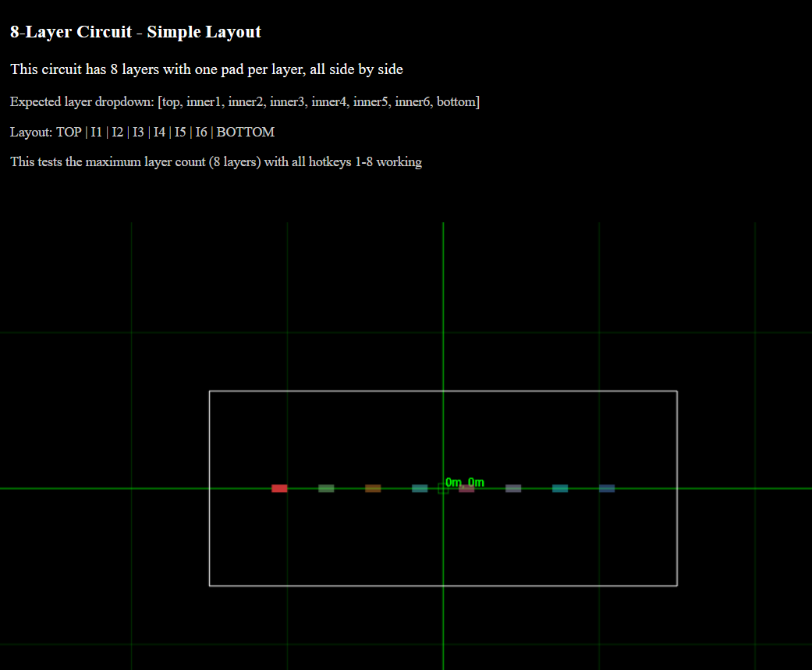Click the pink inner4 pad near origin
The width and height of the screenshot is (812, 670).
pos(466,488)
